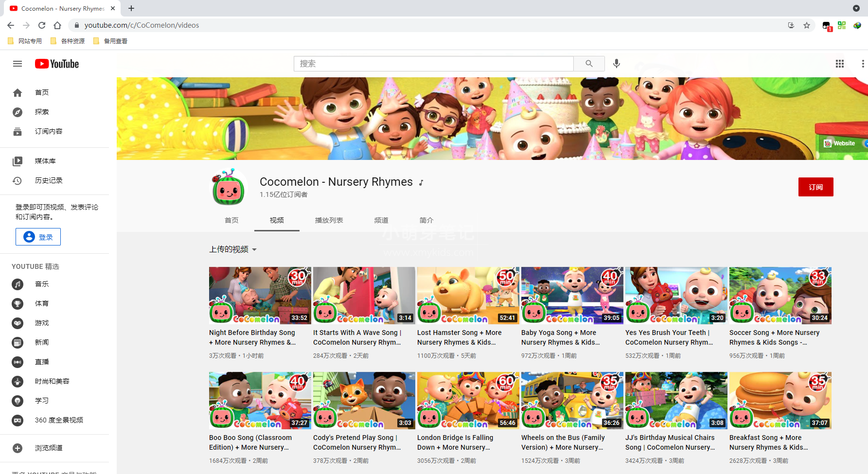Viewport: 868px width, 474px height.
Task: Open the settings three-dot menu
Action: pyautogui.click(x=863, y=64)
